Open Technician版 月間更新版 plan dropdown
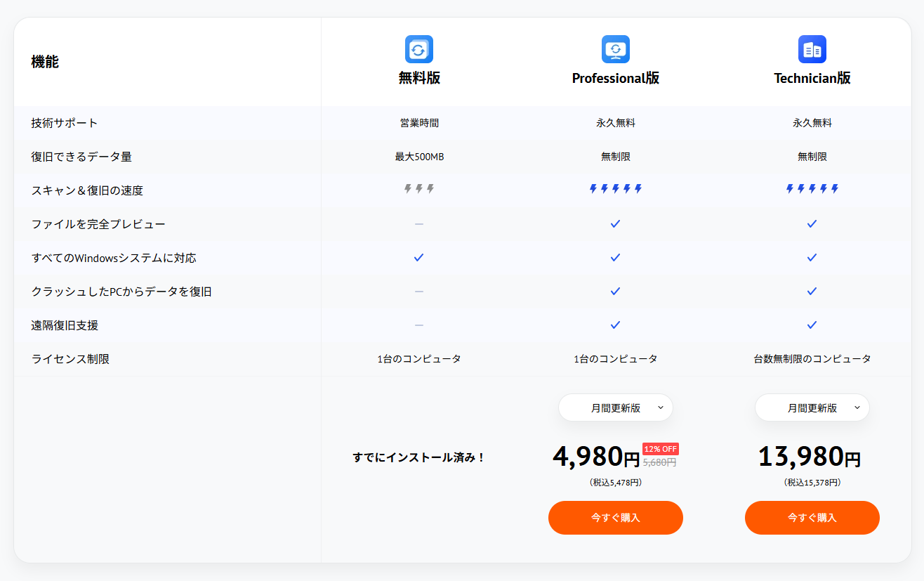924x581 pixels. click(812, 407)
